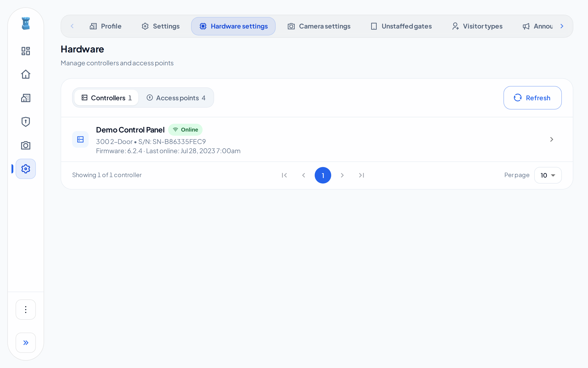The width and height of the screenshot is (588, 368).
Task: Open the three-dot more menu in sidebar
Action: tap(25, 310)
